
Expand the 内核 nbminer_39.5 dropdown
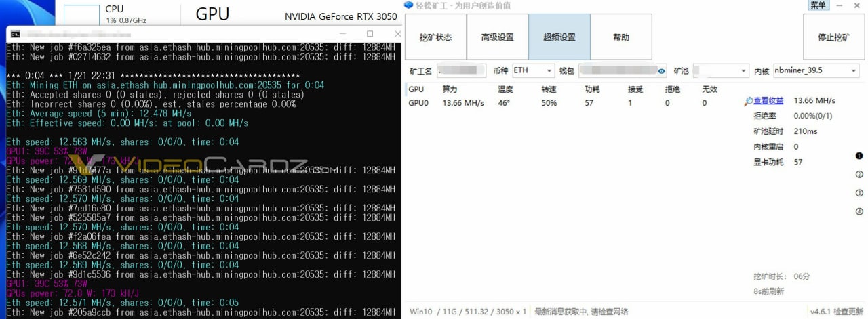pos(816,70)
